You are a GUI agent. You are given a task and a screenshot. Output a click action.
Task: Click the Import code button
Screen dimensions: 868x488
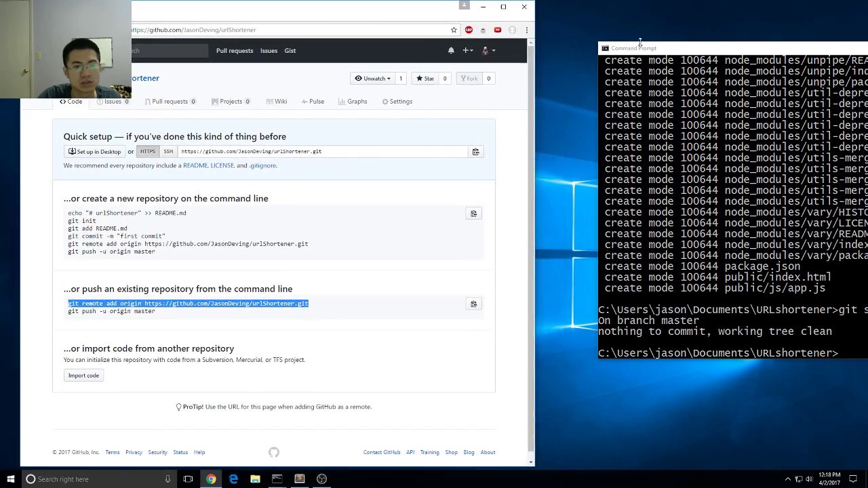pyautogui.click(x=83, y=375)
